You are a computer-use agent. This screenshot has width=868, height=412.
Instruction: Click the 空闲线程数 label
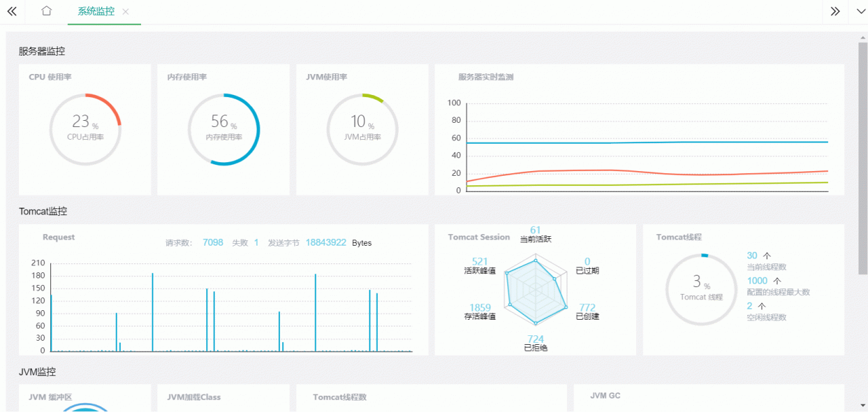[x=766, y=318]
